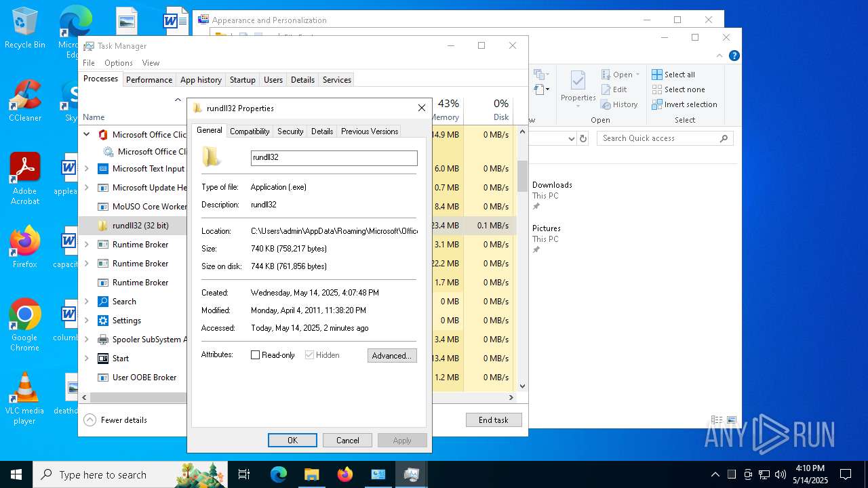Open Google Chrome desktop shortcut
This screenshot has width=868, height=488.
24,325
